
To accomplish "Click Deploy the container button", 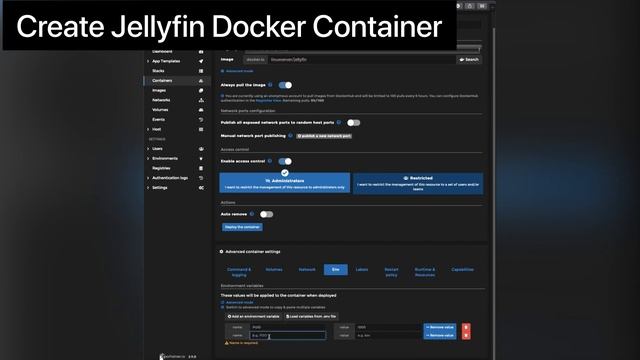I will pos(242,227).
